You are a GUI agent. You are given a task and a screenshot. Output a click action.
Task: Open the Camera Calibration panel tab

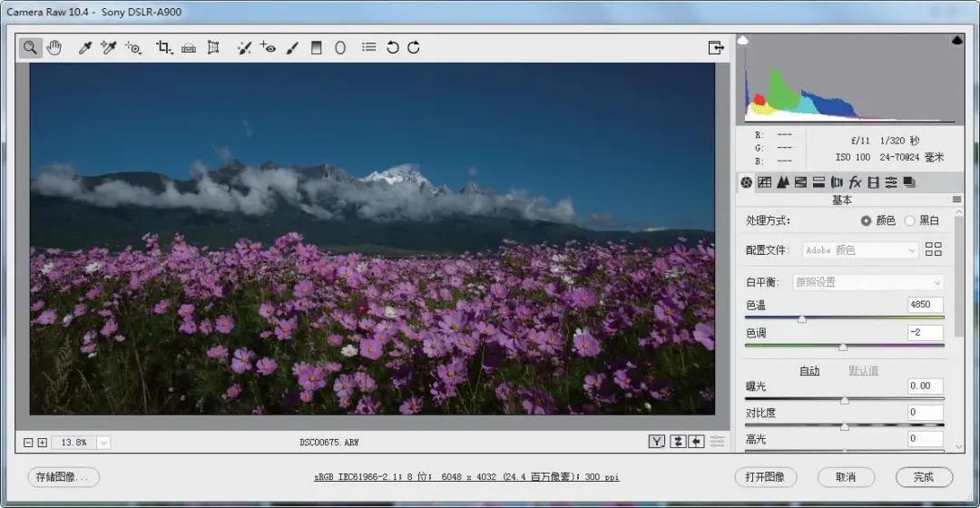point(873,182)
